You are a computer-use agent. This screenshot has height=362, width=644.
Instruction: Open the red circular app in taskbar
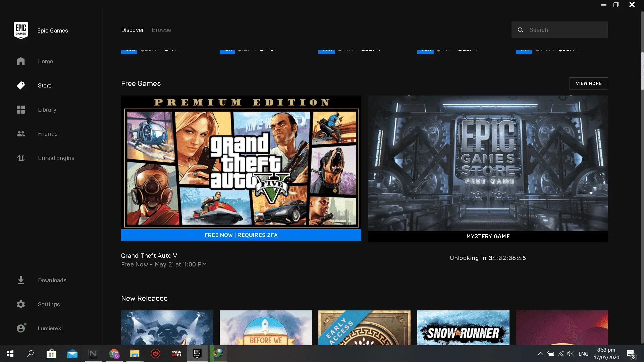tap(156, 354)
